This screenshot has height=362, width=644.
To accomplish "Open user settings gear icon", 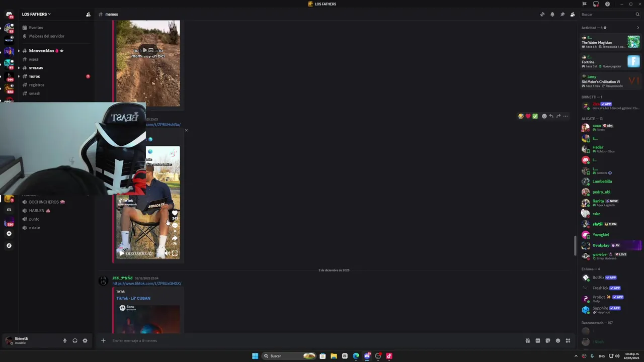I will click(x=85, y=340).
